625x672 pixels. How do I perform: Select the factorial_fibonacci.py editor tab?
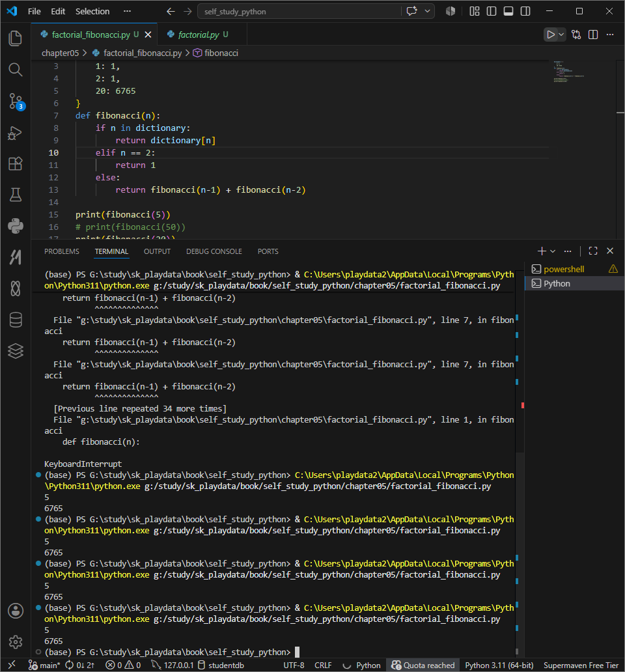click(x=90, y=35)
